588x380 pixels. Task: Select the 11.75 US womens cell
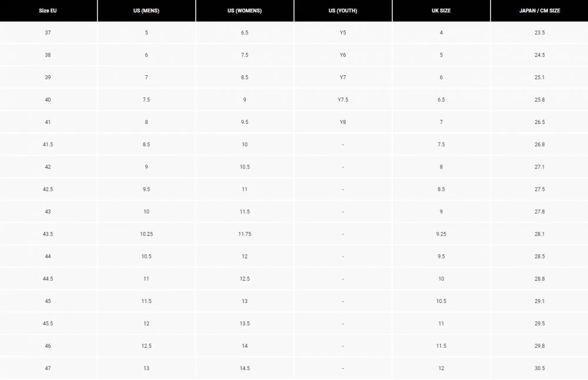245,234
